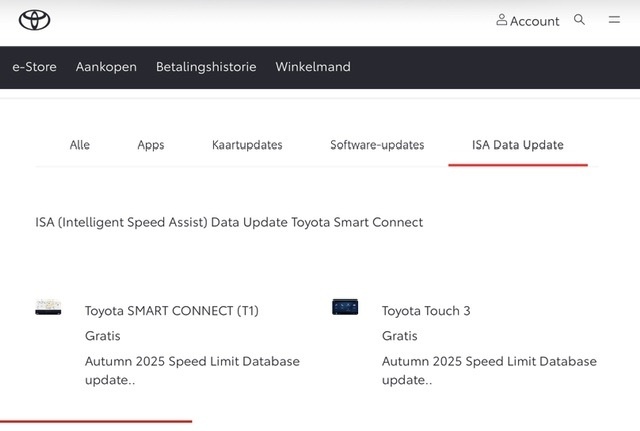Open the Toyota Touch 3 product
This screenshot has width=640, height=431.
coord(426,311)
